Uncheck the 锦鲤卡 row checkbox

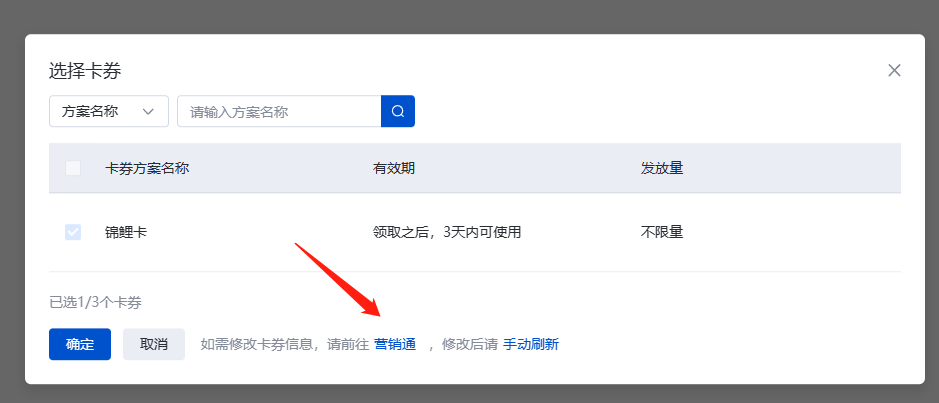(73, 232)
